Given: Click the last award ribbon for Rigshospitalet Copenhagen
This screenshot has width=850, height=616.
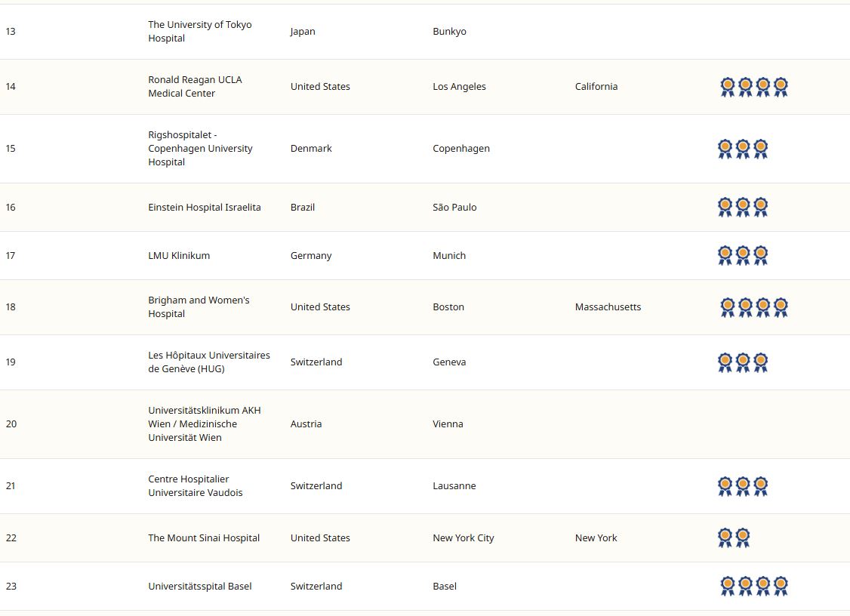Looking at the screenshot, I should click(760, 149).
